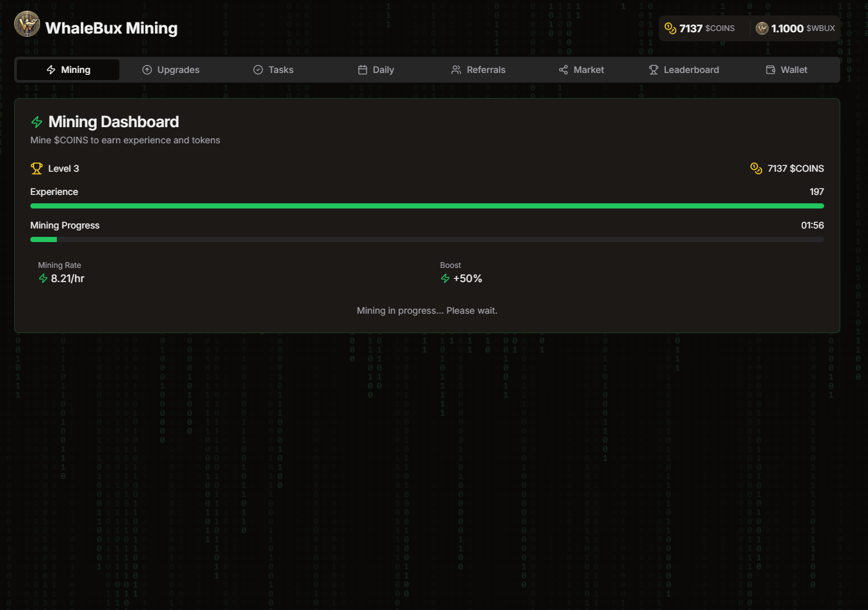
Task: Click the 8.21/hr mining rate value
Action: pos(68,278)
